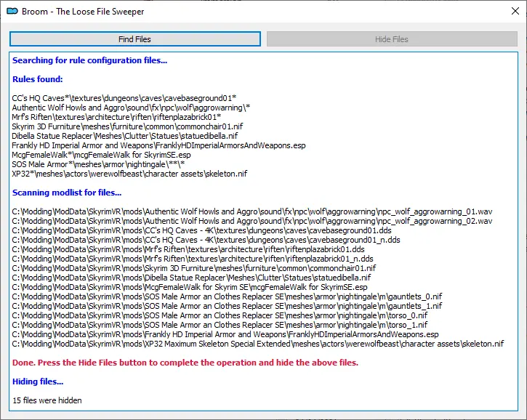
Task: Click the XP32 Maximum Skeleton skeleton.nif path
Action: pos(258,344)
